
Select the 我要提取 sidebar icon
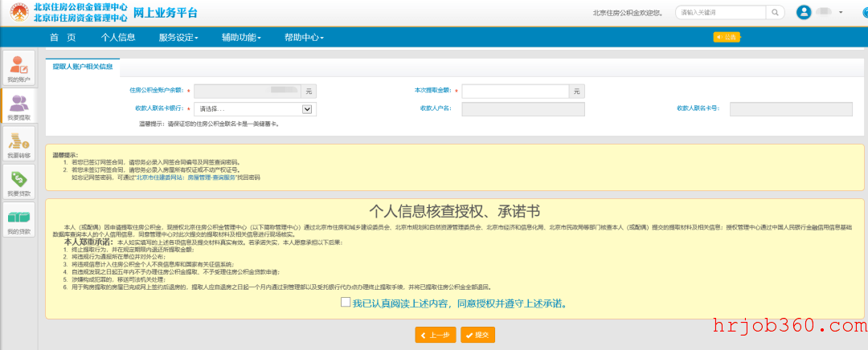point(19,106)
